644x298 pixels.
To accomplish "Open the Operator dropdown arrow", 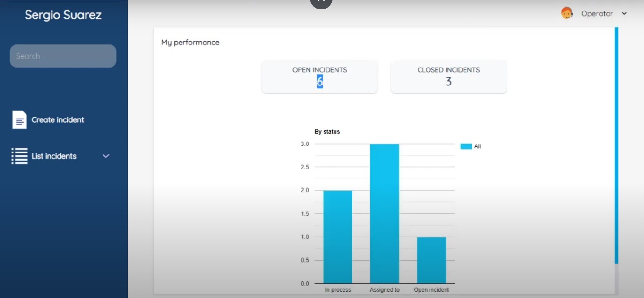I will (624, 14).
